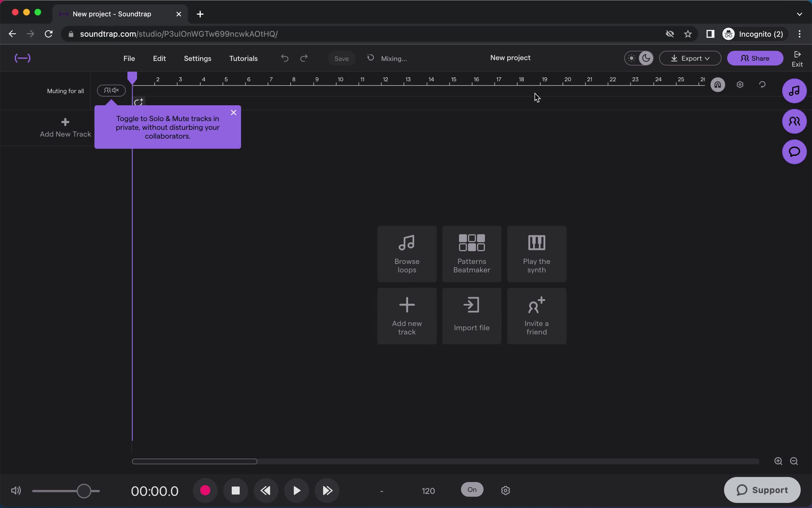Click the browser address bar URL

[x=178, y=34]
